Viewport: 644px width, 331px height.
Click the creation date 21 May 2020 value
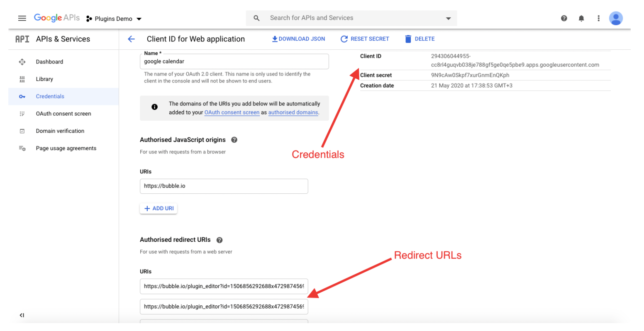473,86
